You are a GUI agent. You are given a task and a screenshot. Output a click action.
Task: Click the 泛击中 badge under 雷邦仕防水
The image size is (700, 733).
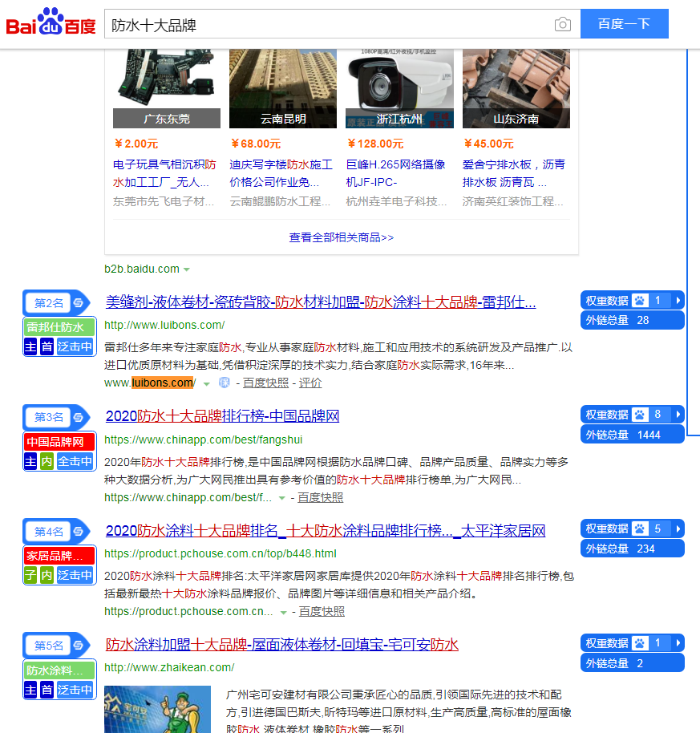pyautogui.click(x=75, y=347)
